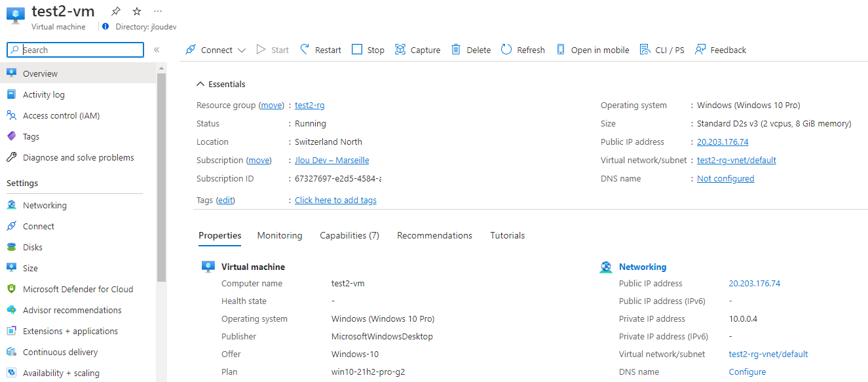Click the Networking section globe icon
The image size is (868, 382).
point(606,267)
